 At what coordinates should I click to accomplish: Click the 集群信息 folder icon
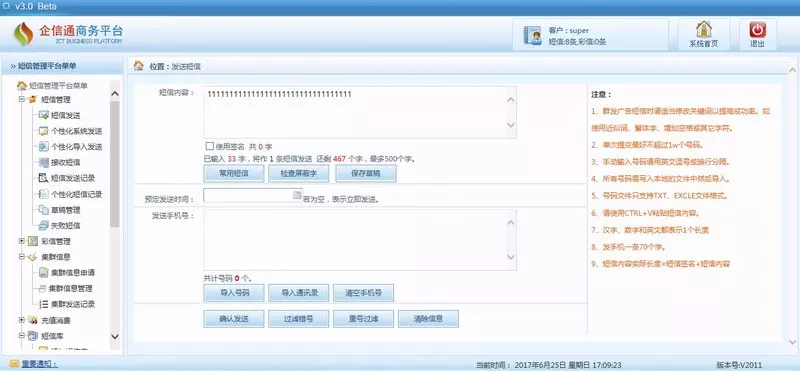click(x=33, y=257)
